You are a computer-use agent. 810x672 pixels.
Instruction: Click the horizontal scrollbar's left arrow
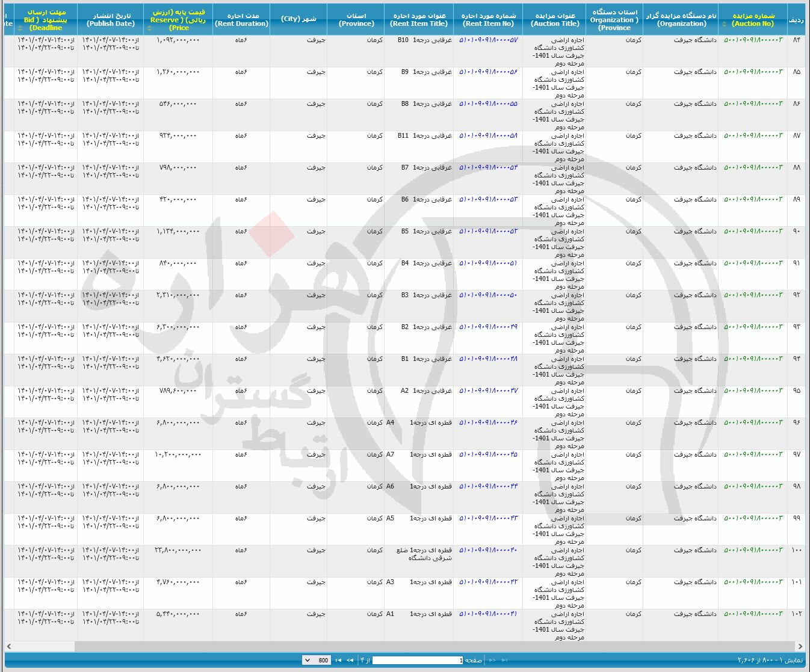point(9,646)
